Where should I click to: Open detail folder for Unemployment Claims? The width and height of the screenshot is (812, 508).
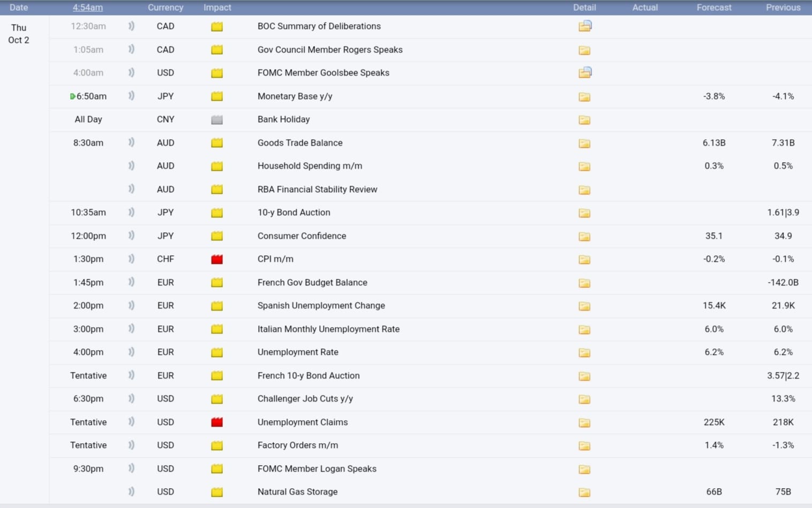click(584, 423)
